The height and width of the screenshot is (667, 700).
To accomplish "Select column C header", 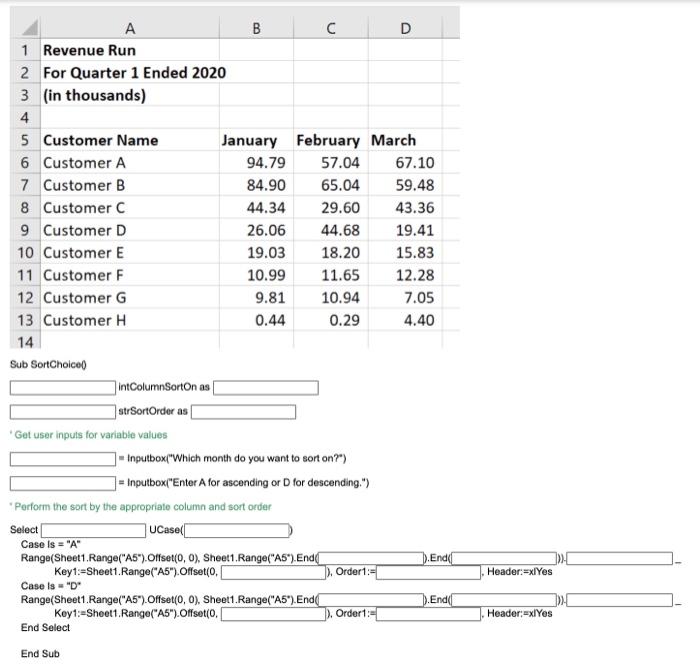I will tap(331, 28).
